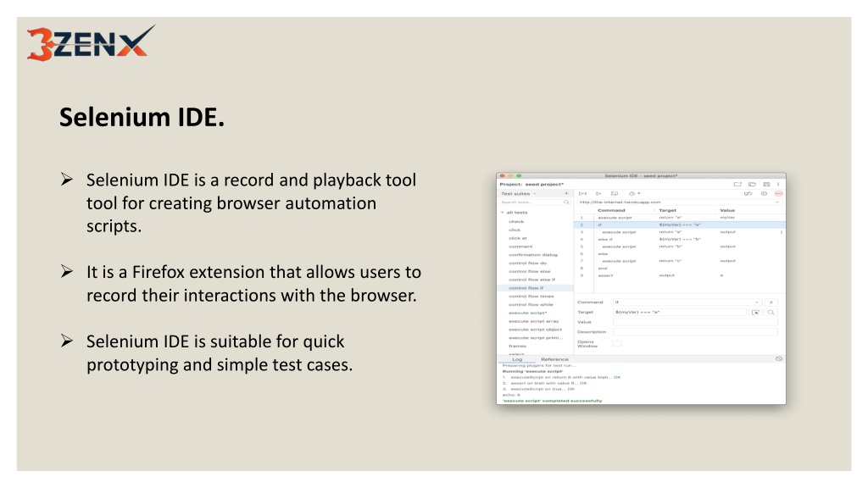Viewport: 868px width, 488px height.
Task: Select the frames test
Action: (x=517, y=347)
